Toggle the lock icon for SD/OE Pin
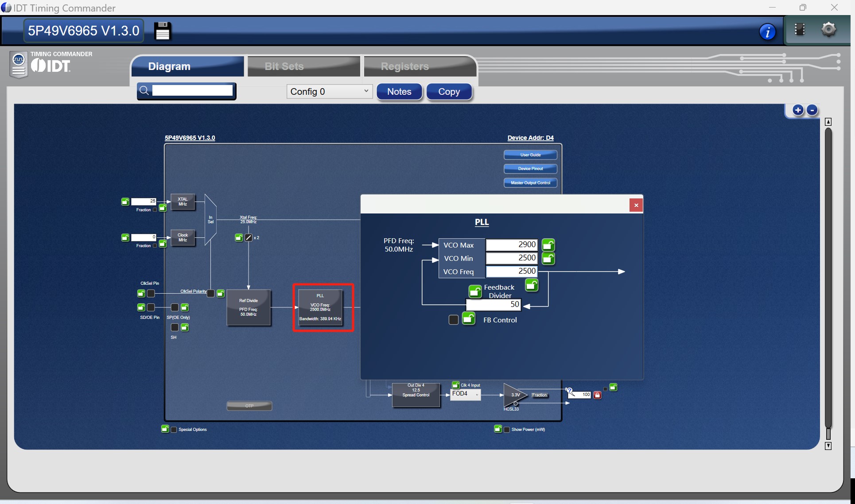Viewport: 855px width, 504px height. [x=141, y=307]
